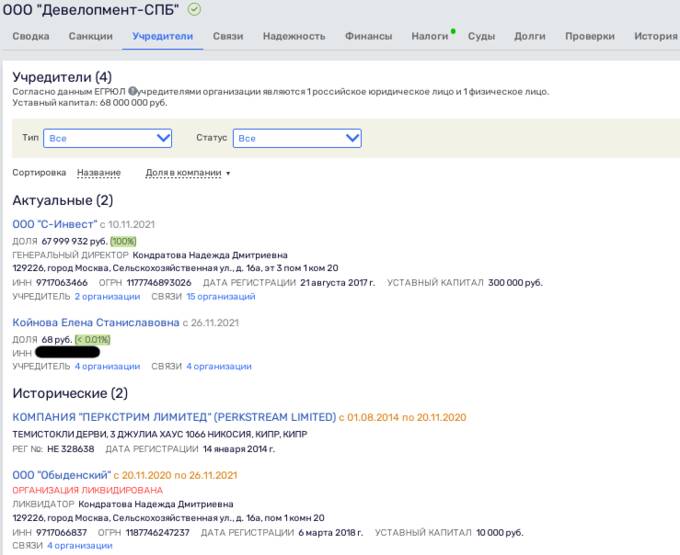The height and width of the screenshot is (555, 680).
Task: Open the ООО "Обыденский" link
Action: (x=62, y=475)
